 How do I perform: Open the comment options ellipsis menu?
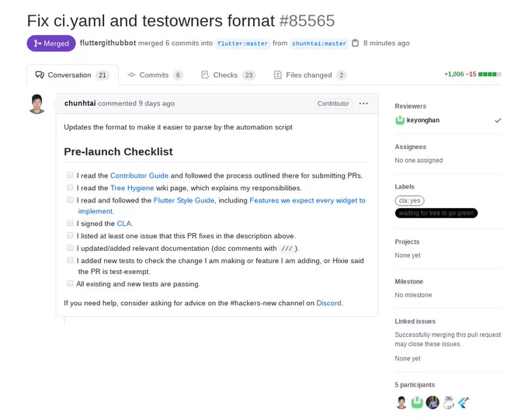point(363,103)
